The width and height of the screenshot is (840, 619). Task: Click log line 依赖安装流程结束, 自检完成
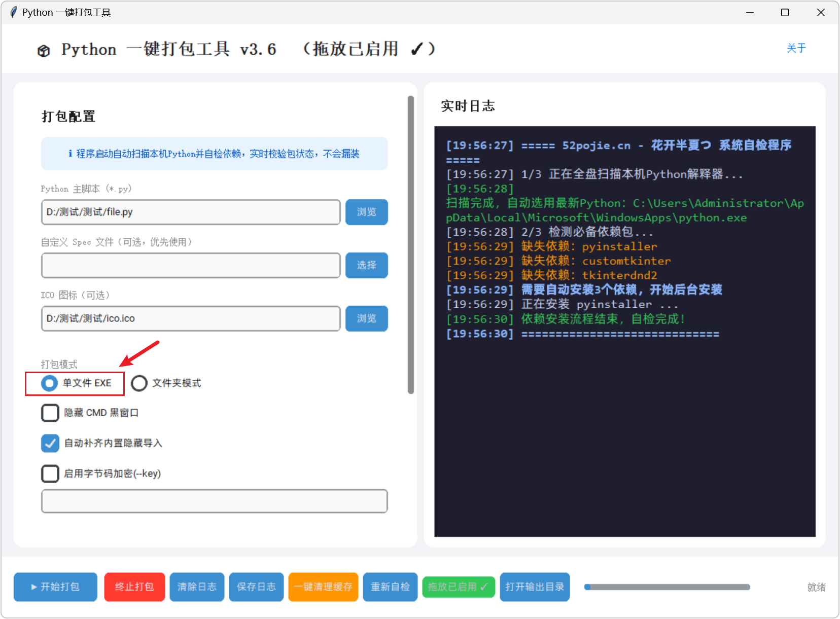click(566, 319)
